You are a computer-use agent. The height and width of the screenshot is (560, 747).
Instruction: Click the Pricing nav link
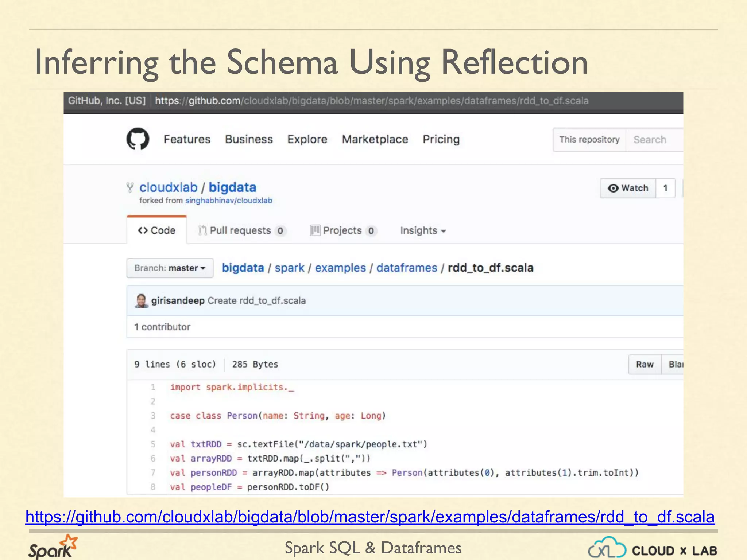[x=441, y=139]
